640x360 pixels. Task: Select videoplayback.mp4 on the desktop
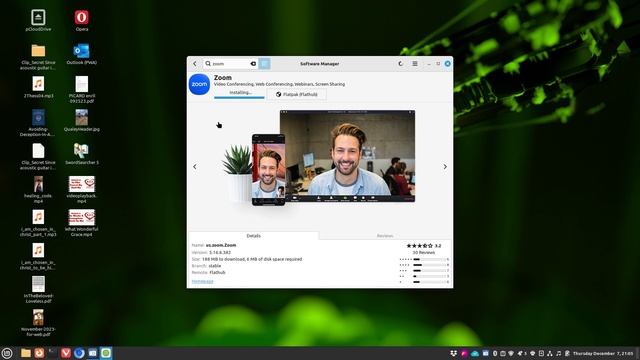click(82, 189)
